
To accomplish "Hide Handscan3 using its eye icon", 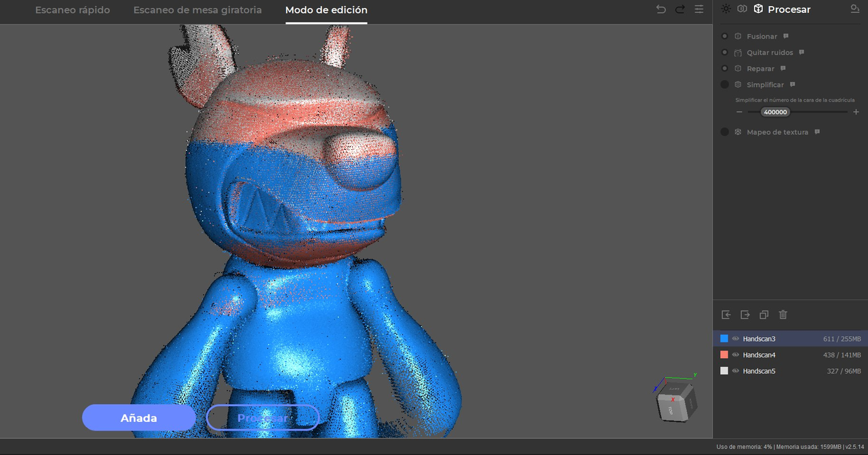I will (x=736, y=338).
